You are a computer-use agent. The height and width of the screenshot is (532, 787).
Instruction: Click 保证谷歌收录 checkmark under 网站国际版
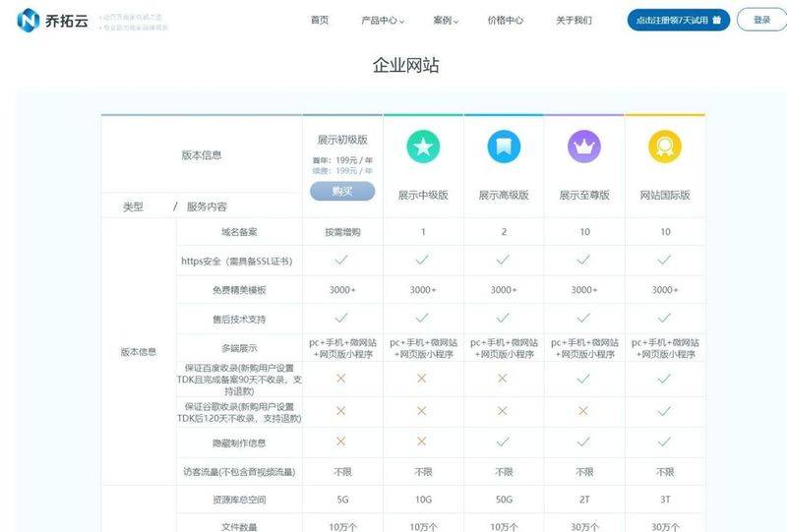(664, 412)
